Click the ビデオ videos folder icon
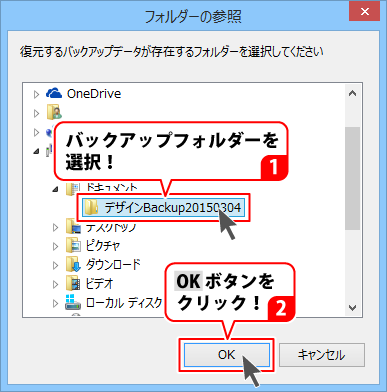The height and width of the screenshot is (392, 387). coord(73,284)
